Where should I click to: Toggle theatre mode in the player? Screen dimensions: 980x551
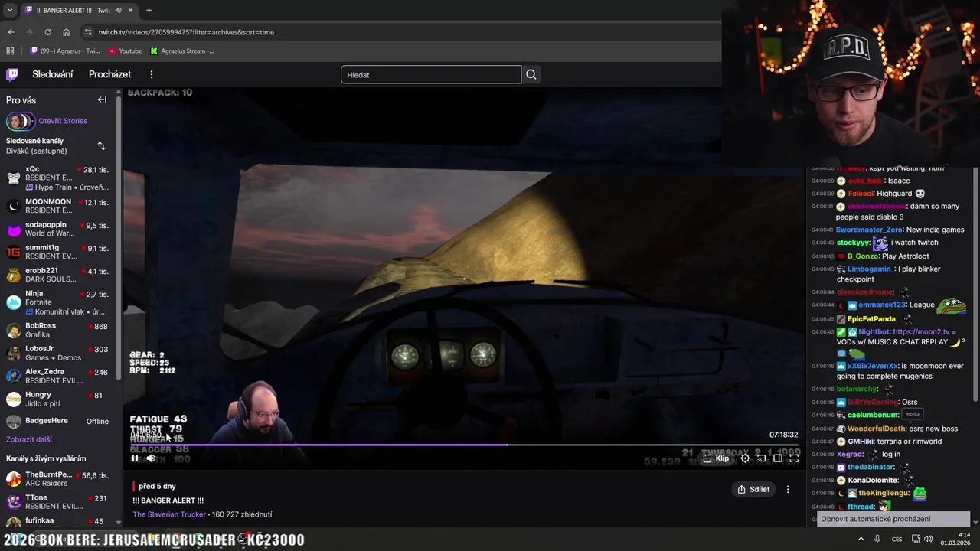pyautogui.click(x=777, y=458)
